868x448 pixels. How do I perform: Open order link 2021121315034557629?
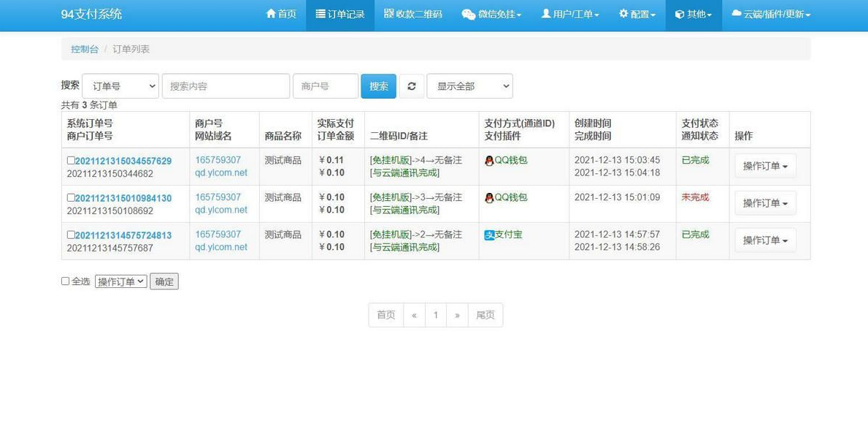coord(123,162)
